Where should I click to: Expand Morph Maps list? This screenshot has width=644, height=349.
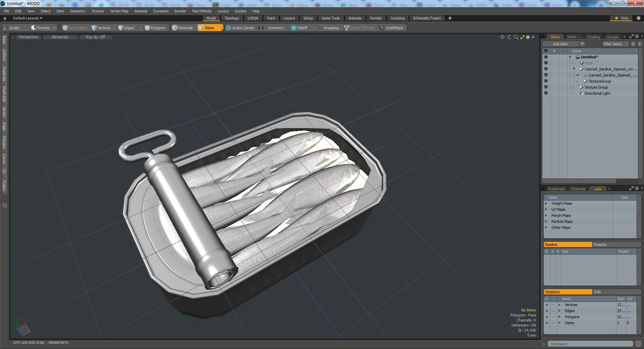pos(546,215)
